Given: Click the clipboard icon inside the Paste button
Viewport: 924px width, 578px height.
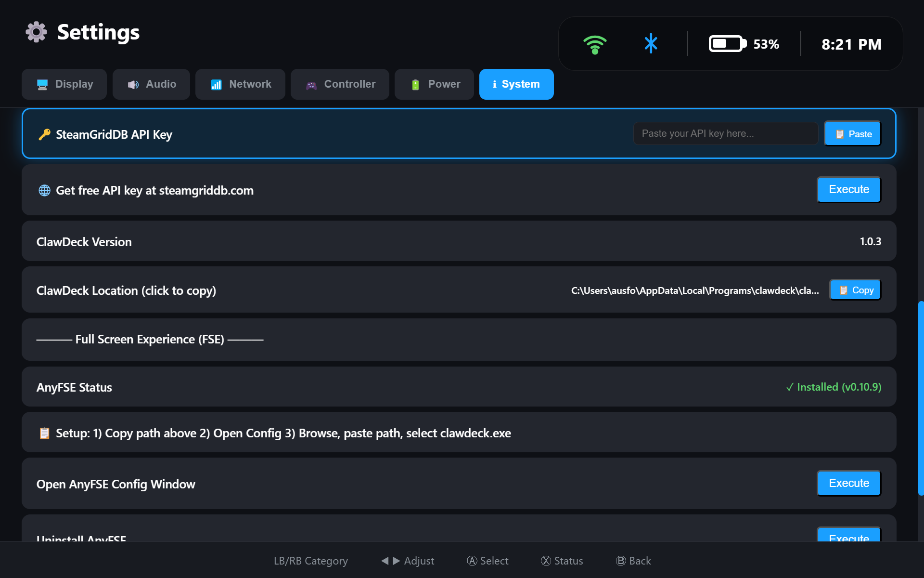Looking at the screenshot, I should pos(841,133).
